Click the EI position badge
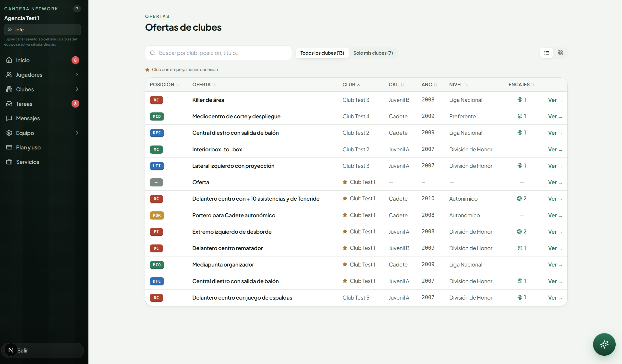The image size is (622, 364). (156, 232)
